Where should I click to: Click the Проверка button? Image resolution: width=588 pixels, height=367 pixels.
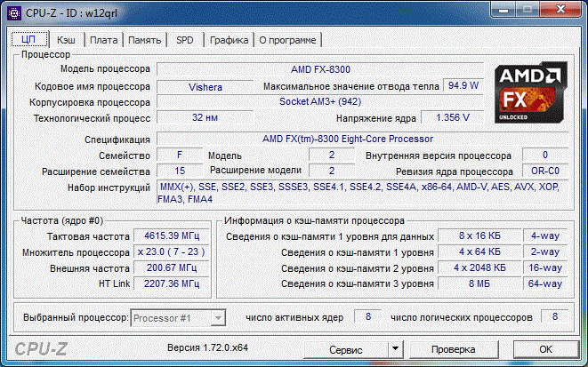point(453,350)
